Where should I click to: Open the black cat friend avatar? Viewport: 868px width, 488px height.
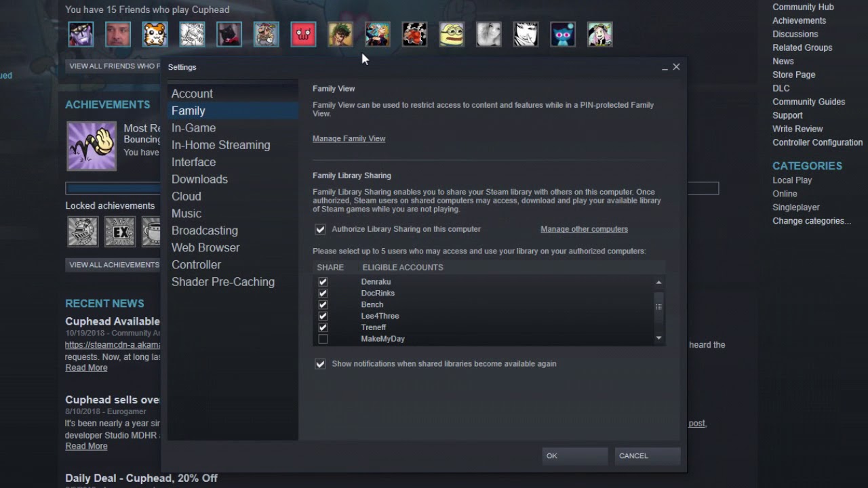[229, 35]
